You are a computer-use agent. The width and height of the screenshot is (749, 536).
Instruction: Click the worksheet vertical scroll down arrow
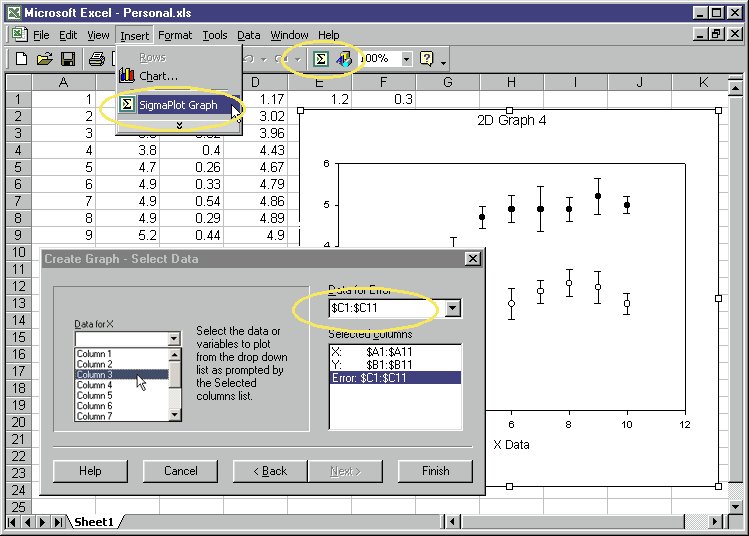[x=735, y=506]
